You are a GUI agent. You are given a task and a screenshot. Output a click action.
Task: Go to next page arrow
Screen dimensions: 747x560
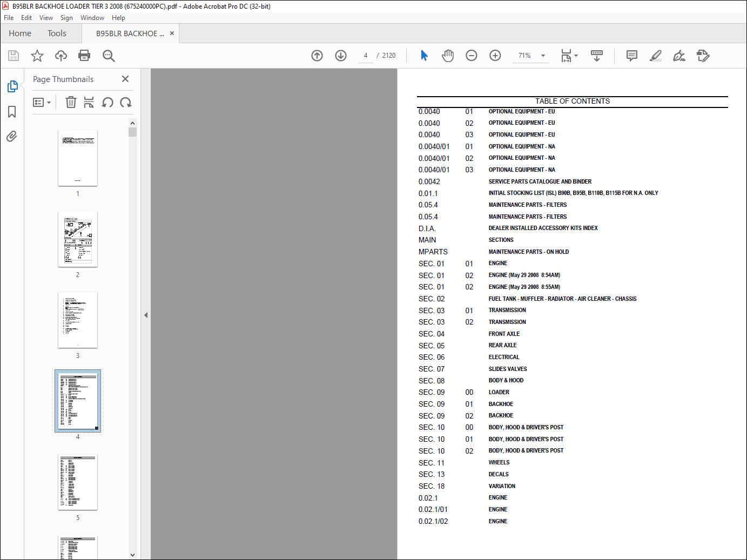(341, 56)
